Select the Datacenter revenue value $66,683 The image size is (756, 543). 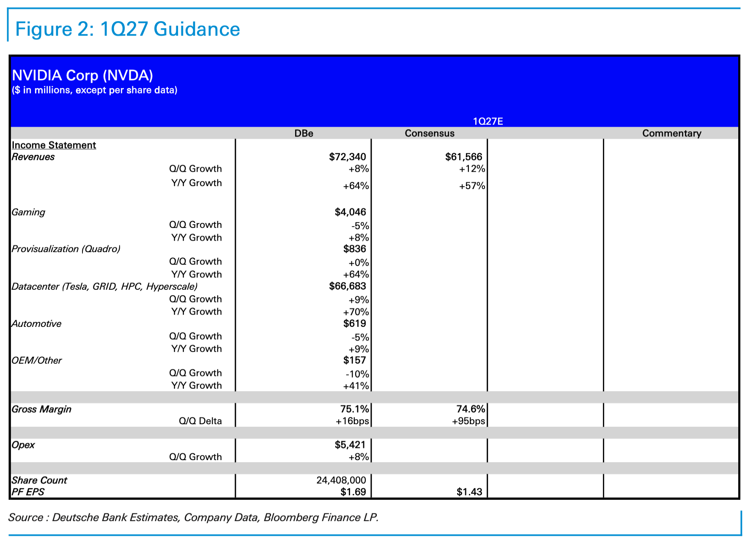(x=347, y=286)
